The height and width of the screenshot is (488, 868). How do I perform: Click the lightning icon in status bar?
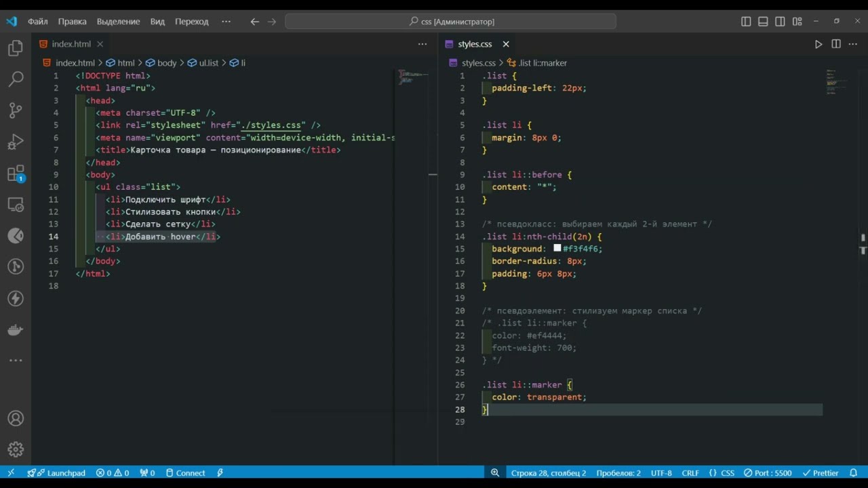tap(220, 473)
